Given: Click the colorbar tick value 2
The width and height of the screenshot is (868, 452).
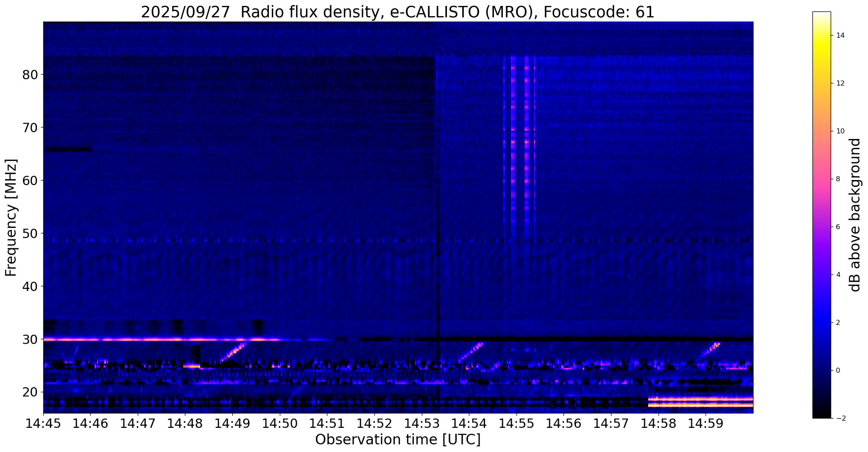Looking at the screenshot, I should point(837,323).
